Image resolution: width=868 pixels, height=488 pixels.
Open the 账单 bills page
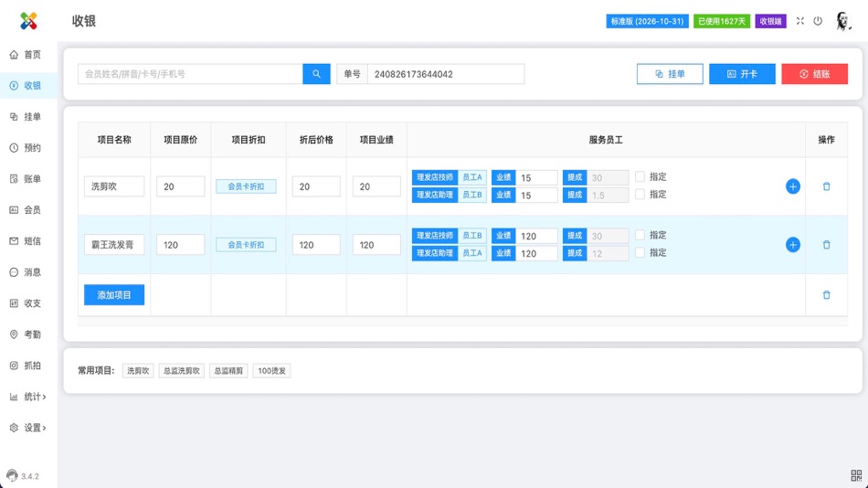click(x=28, y=179)
